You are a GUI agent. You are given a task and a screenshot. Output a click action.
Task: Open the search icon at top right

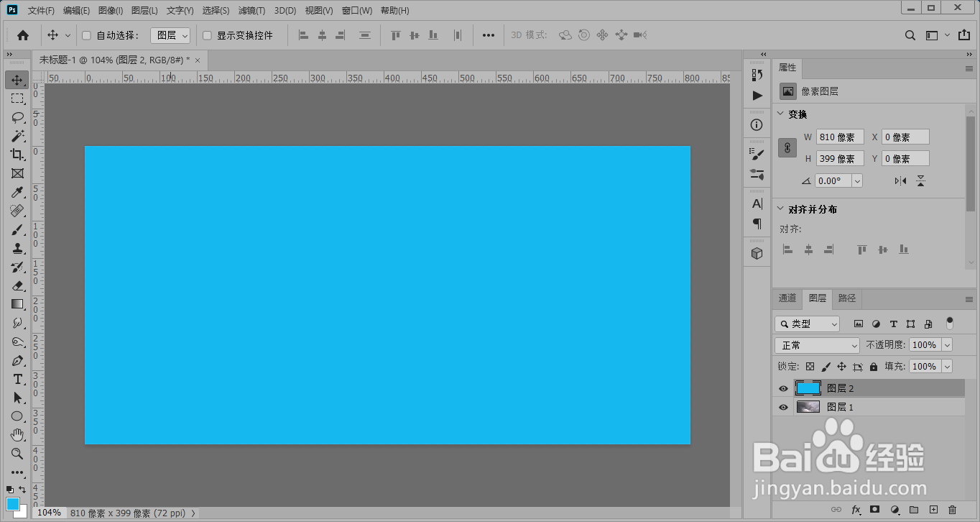tap(910, 35)
